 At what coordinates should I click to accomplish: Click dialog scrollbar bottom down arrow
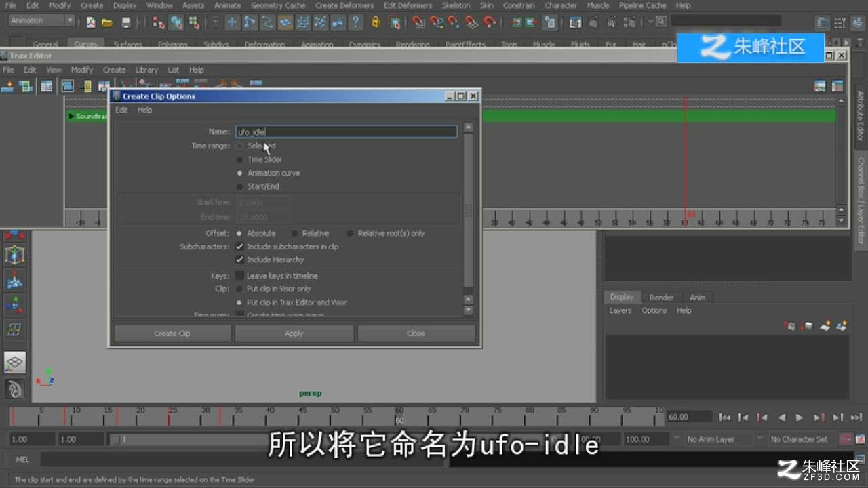468,310
